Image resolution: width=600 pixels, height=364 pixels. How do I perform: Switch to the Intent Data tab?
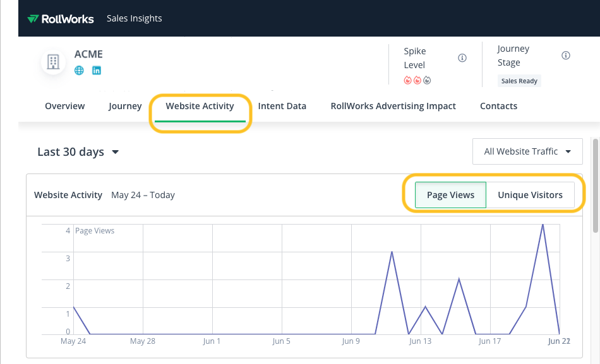[282, 106]
